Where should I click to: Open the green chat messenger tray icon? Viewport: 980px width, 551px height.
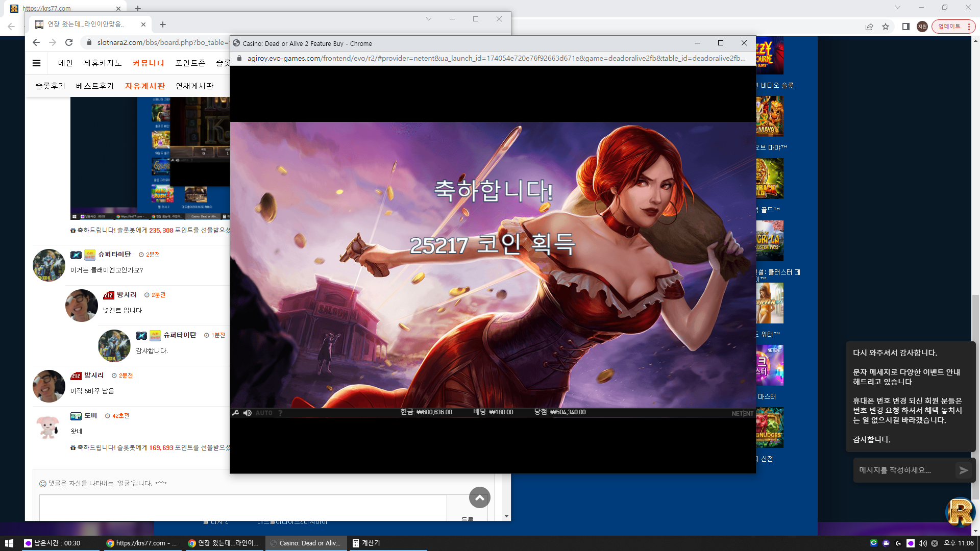click(x=874, y=543)
